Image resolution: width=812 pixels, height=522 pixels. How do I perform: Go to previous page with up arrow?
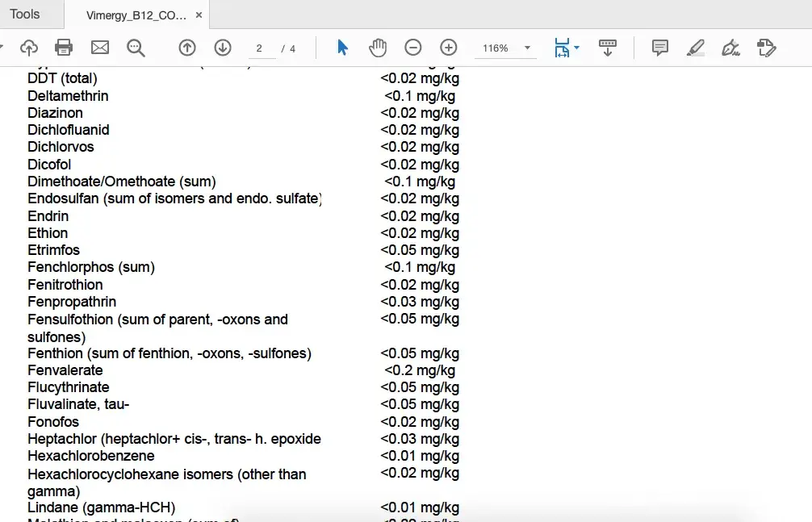point(187,48)
